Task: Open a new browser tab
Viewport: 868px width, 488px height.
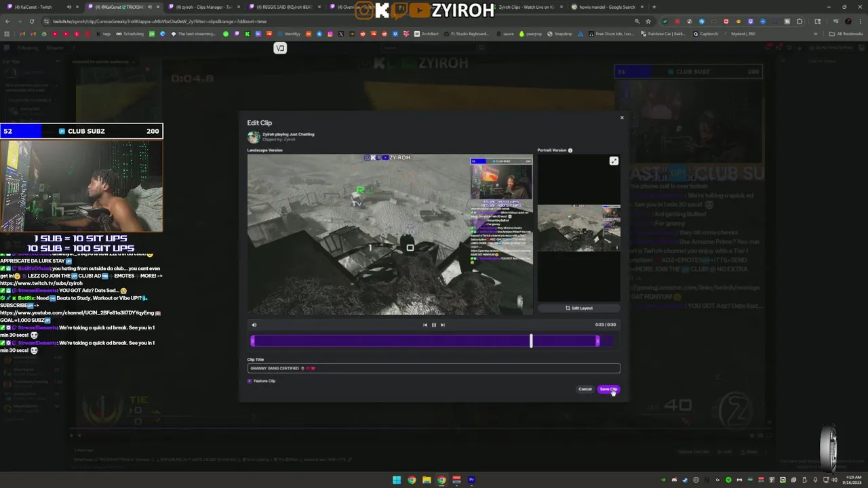Action: pyautogui.click(x=654, y=7)
